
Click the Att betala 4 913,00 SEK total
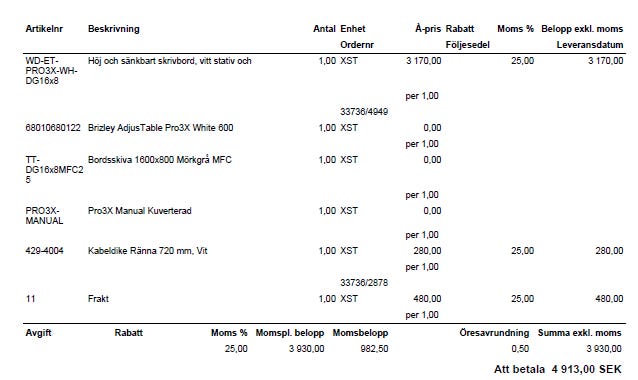(557, 369)
